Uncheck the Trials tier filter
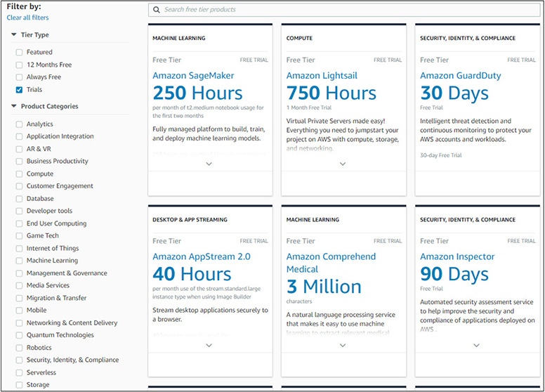This screenshot has width=545, height=392. (x=19, y=90)
